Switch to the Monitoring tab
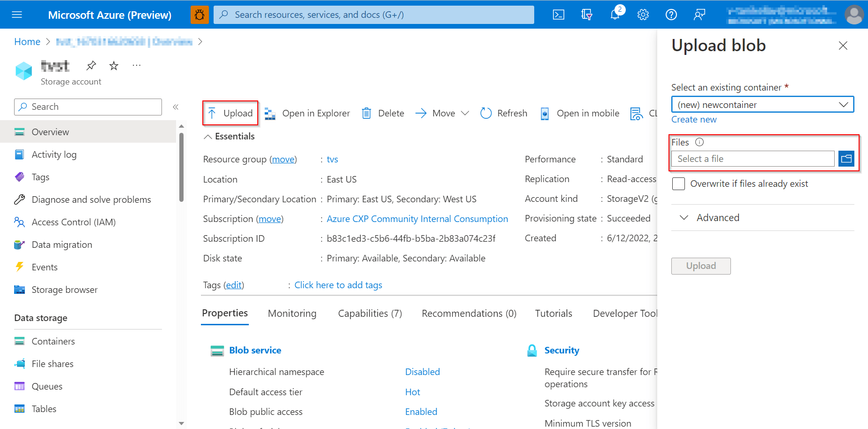 (292, 313)
